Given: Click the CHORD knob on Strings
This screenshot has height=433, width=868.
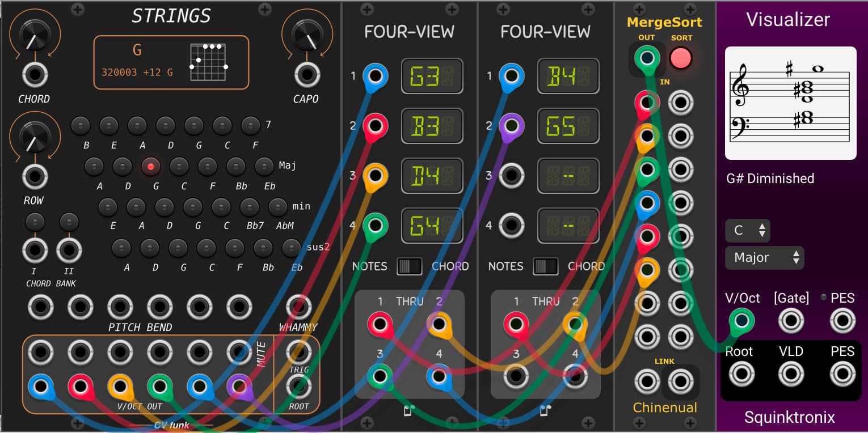Looking at the screenshot, I should (35, 36).
